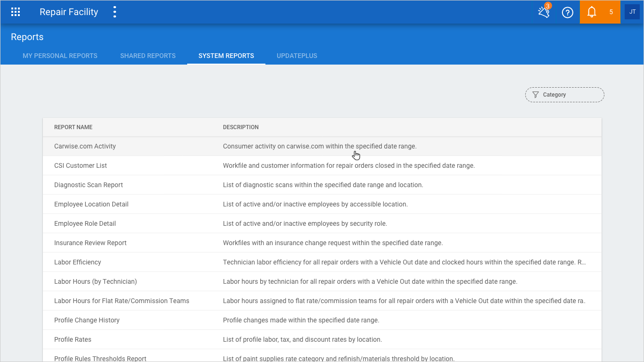Image resolution: width=644 pixels, height=362 pixels.
Task: Click the Reports page heading
Action: tap(27, 37)
